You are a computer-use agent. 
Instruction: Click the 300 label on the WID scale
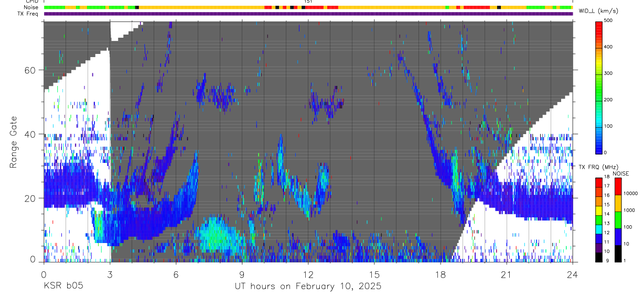point(609,73)
